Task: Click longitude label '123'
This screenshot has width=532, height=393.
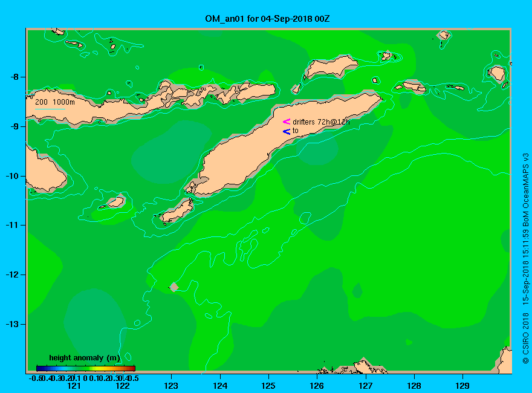Action: click(171, 386)
